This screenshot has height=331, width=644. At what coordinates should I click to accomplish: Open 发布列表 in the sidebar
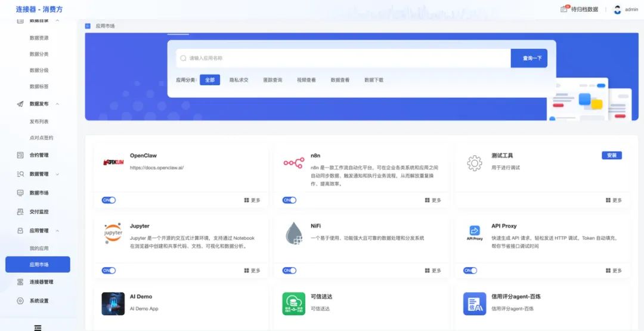[x=39, y=122]
